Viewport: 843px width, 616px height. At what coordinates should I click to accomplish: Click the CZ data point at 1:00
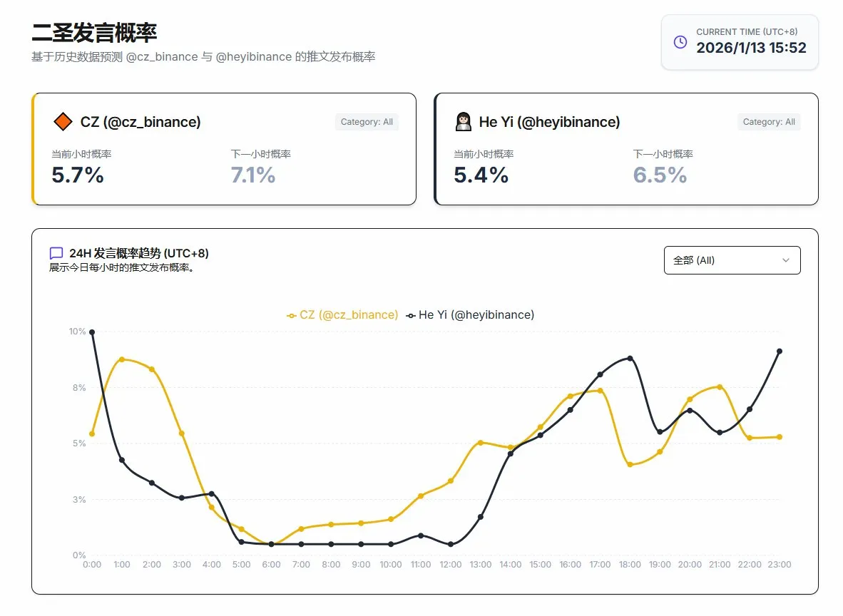pyautogui.click(x=122, y=359)
